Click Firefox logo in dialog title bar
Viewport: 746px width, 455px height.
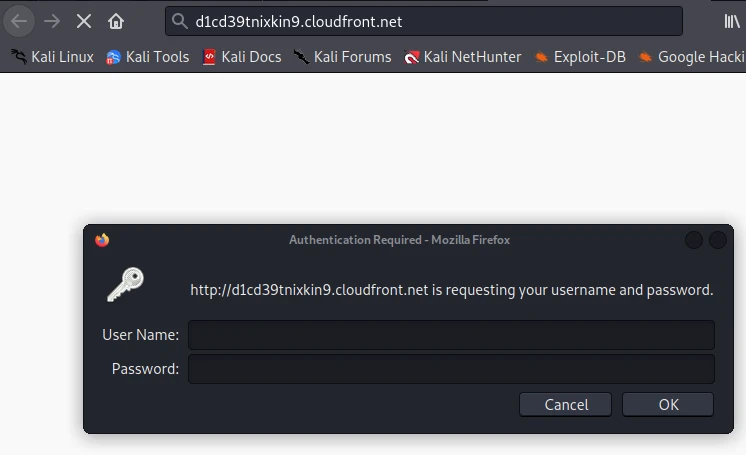[102, 240]
